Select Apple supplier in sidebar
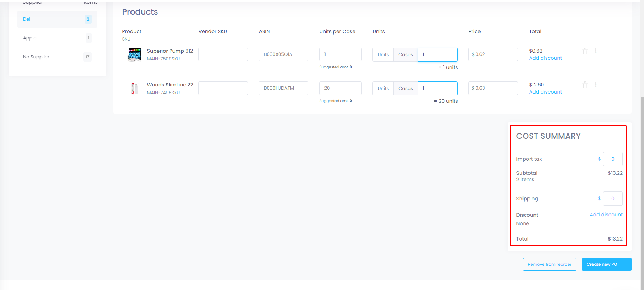 57,38
